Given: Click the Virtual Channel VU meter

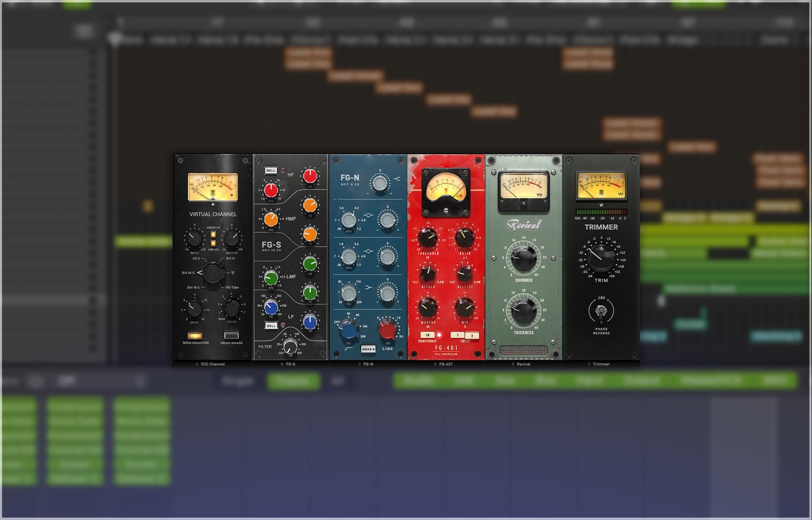Looking at the screenshot, I should pyautogui.click(x=213, y=186).
